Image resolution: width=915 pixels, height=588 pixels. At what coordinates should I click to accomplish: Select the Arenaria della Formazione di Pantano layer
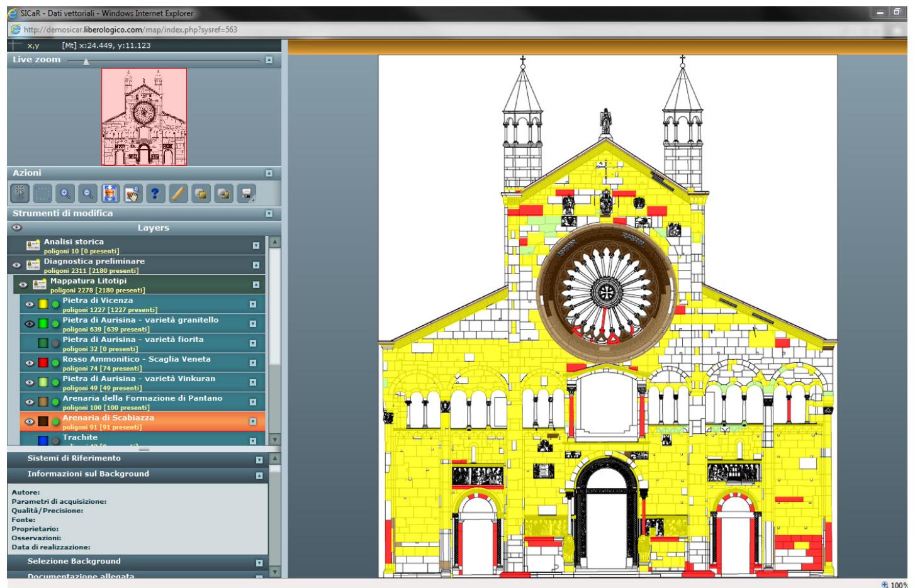tap(143, 402)
